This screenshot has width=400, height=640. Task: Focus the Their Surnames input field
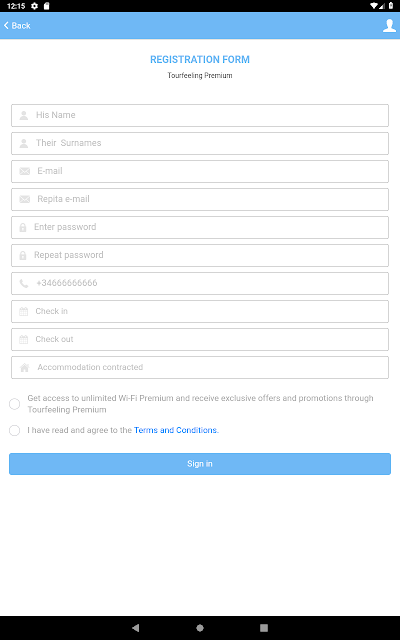pyautogui.click(x=200, y=143)
